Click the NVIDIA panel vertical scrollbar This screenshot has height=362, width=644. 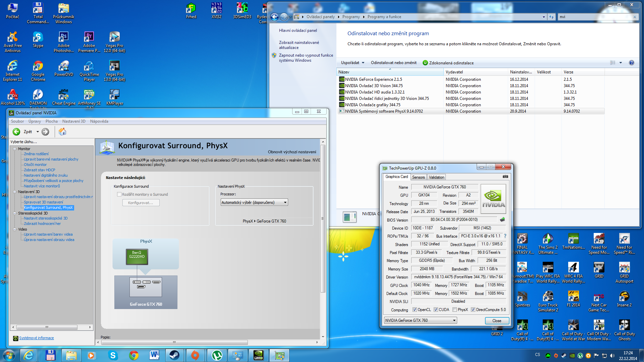323,218
